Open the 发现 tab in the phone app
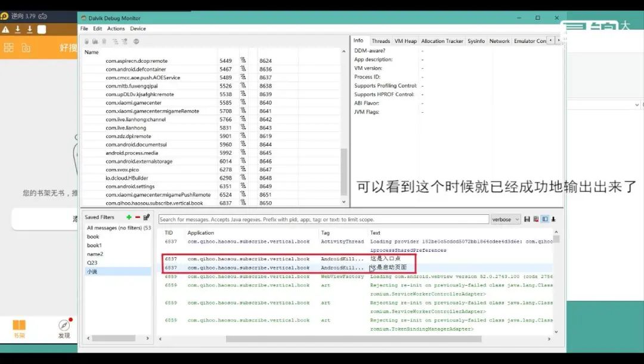Viewport: 644px width, 364px height. (x=64, y=329)
